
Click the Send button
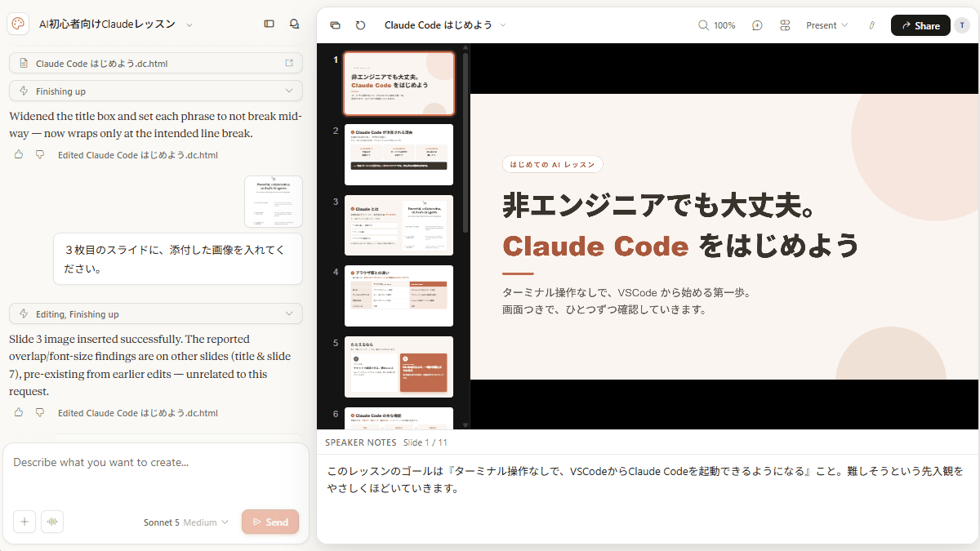[x=270, y=522]
